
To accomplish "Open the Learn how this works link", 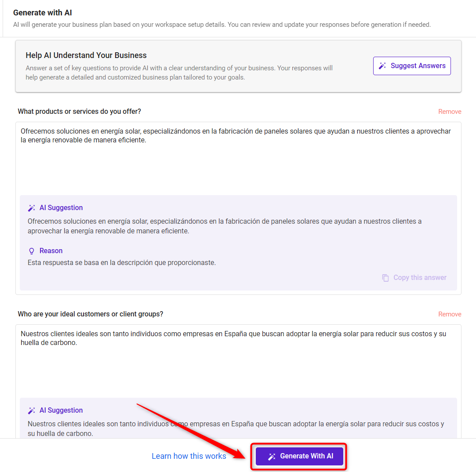I will point(189,456).
